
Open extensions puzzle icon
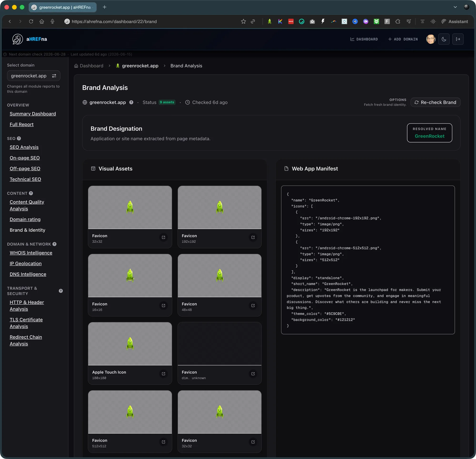397,21
